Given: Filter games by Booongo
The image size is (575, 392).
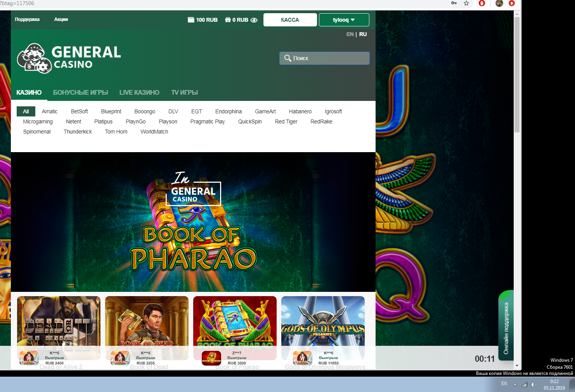Looking at the screenshot, I should (x=145, y=111).
